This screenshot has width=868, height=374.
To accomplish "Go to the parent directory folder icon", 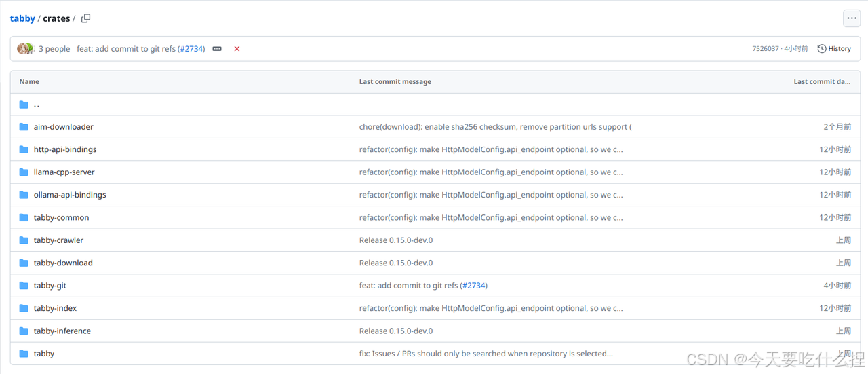I will [24, 105].
